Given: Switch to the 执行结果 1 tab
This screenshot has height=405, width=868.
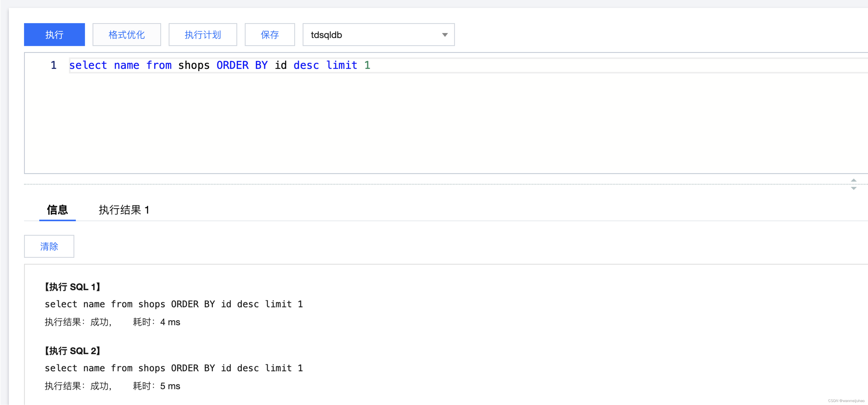Looking at the screenshot, I should (124, 210).
